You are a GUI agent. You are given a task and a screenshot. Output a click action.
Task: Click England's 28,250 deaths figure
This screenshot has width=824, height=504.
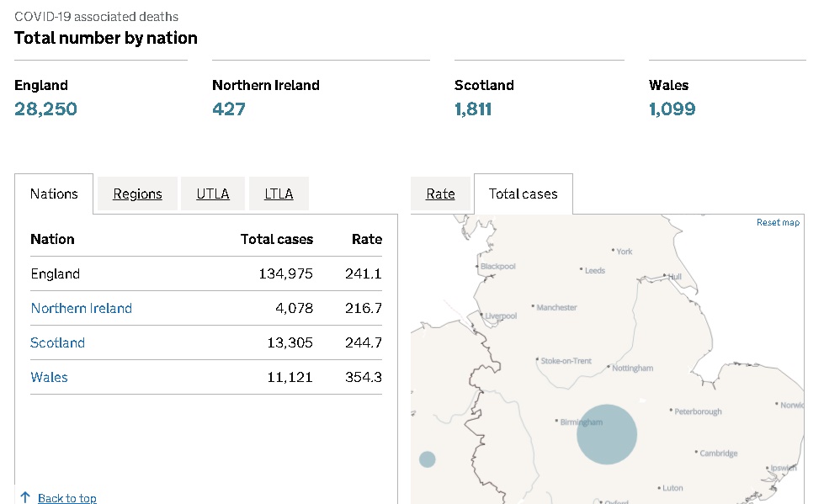click(x=45, y=109)
